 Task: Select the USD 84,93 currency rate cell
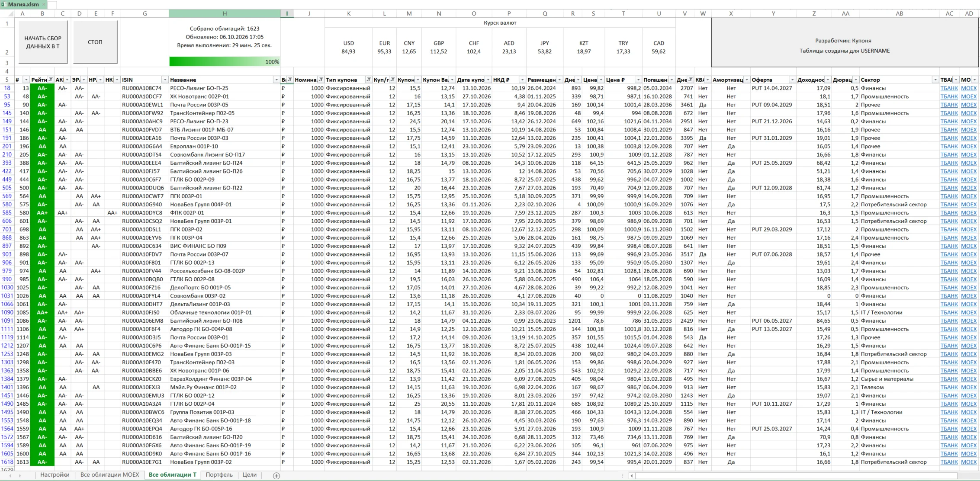pyautogui.click(x=349, y=47)
